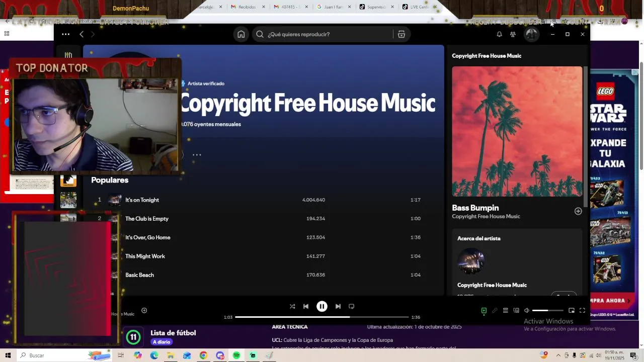Viewport: 644px width, 362px height.
Task: Click the 'COMPRA AHORA' LEGO ad button
Action: [x=613, y=301]
